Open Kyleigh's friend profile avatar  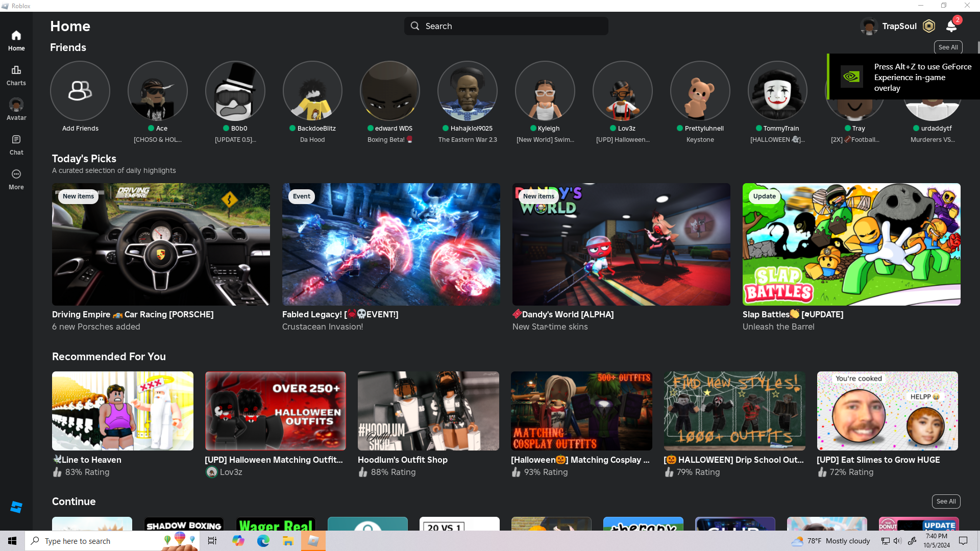click(x=545, y=91)
